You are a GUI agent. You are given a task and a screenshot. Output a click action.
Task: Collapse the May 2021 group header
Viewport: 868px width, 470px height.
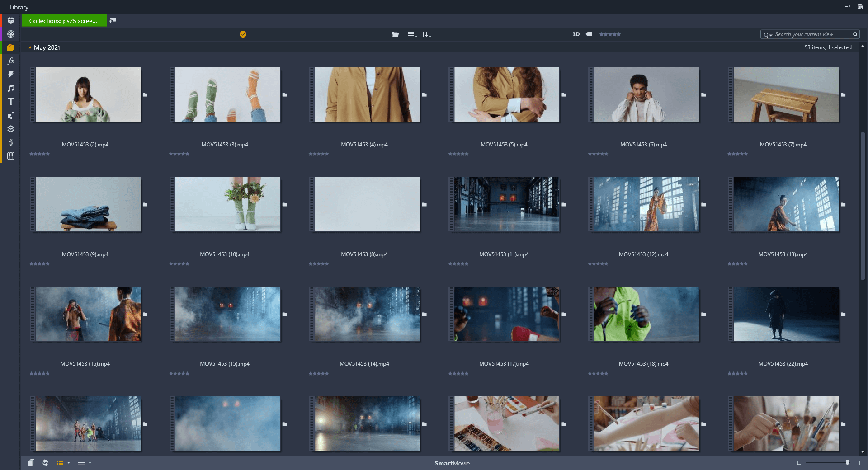(x=30, y=47)
